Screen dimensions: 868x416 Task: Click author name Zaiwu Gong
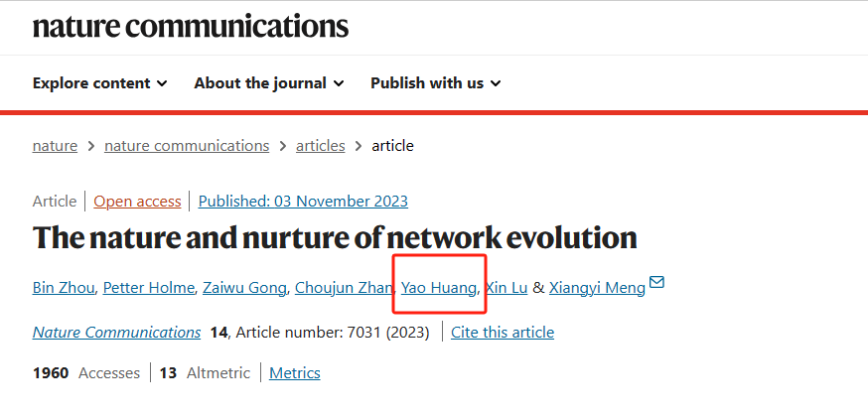244,288
